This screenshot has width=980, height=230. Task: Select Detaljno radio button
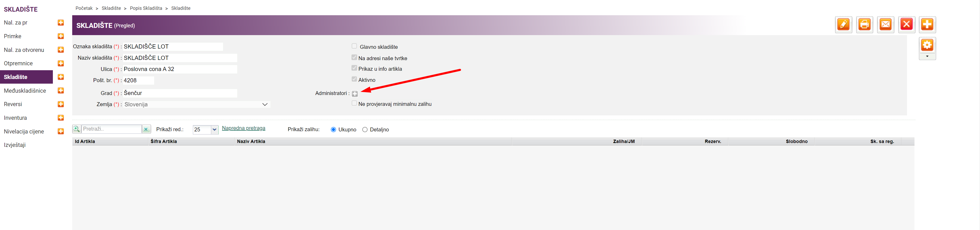pos(365,130)
